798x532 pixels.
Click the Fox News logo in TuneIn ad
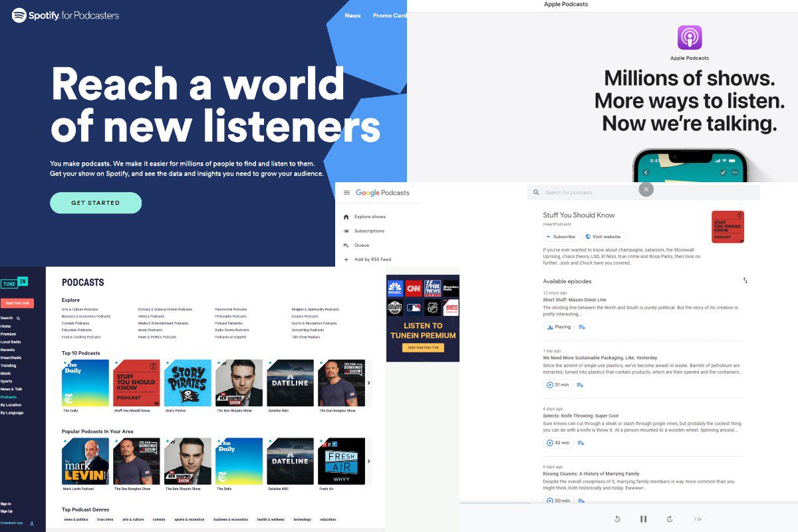click(x=432, y=288)
